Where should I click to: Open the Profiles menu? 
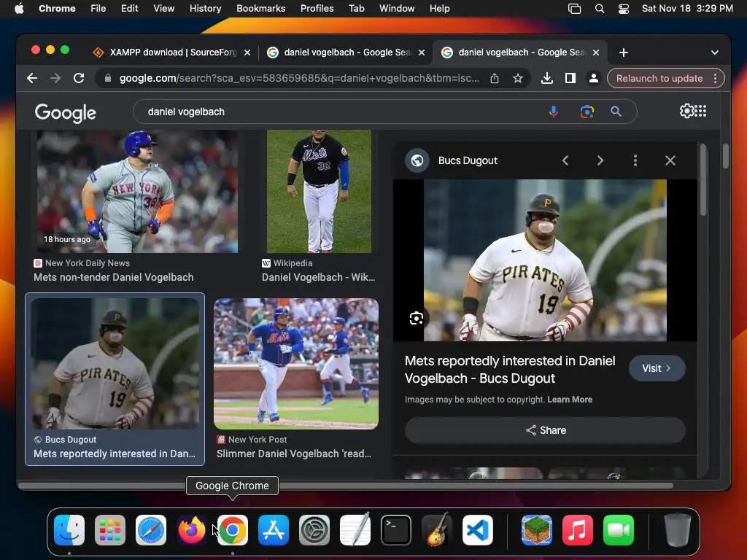(x=317, y=9)
